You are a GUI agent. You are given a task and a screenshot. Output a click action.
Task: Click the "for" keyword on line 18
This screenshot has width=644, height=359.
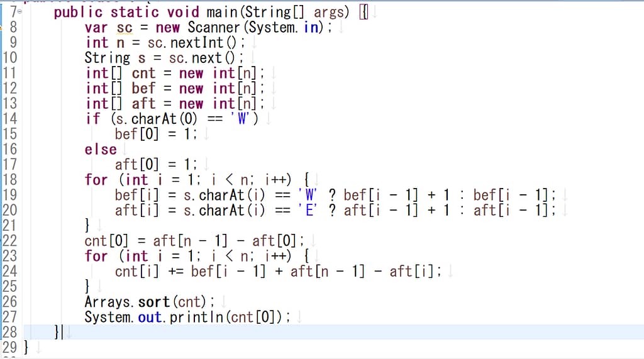click(x=96, y=180)
